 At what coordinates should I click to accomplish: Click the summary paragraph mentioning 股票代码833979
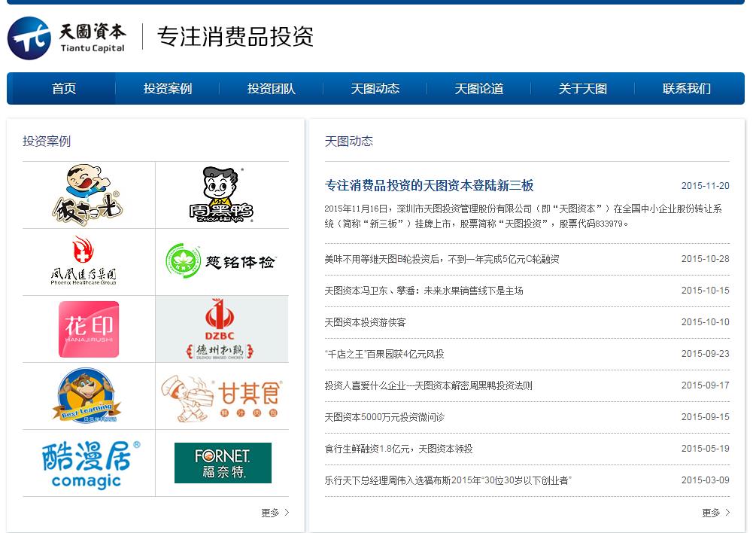point(523,216)
